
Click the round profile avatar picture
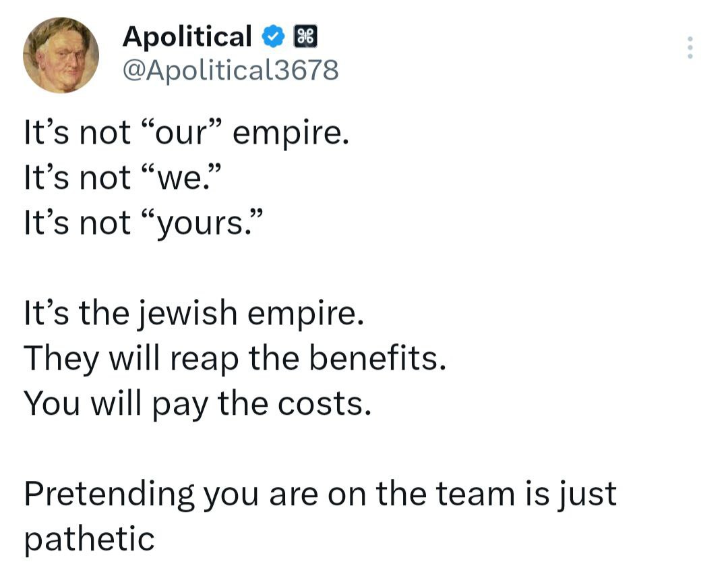[x=61, y=54]
